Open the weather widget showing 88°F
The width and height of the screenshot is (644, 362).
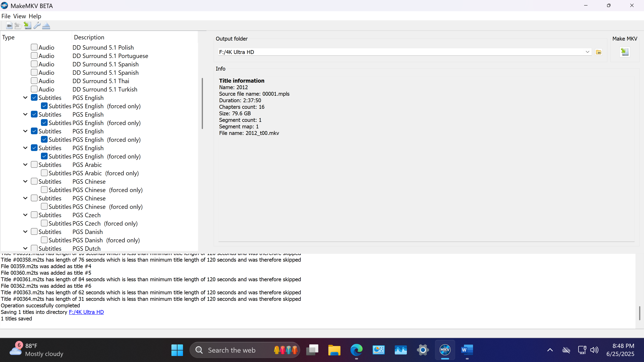point(37,350)
